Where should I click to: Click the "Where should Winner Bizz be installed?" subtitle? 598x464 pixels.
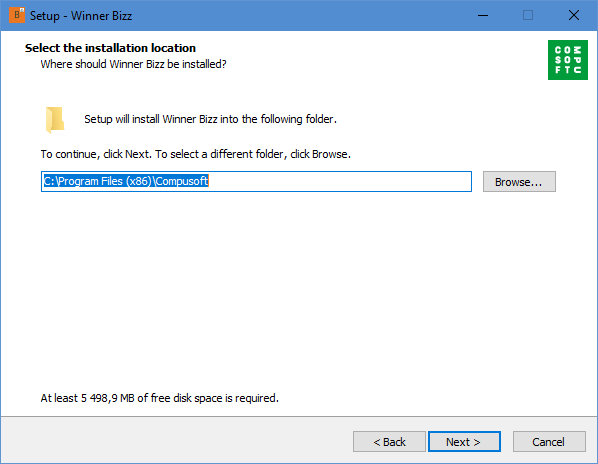[133, 64]
